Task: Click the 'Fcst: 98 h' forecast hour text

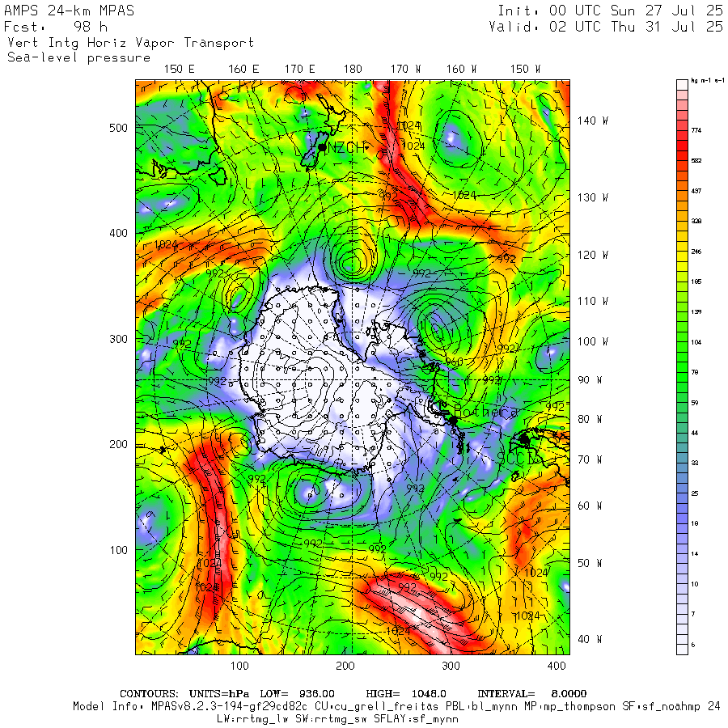Action: pos(56,27)
